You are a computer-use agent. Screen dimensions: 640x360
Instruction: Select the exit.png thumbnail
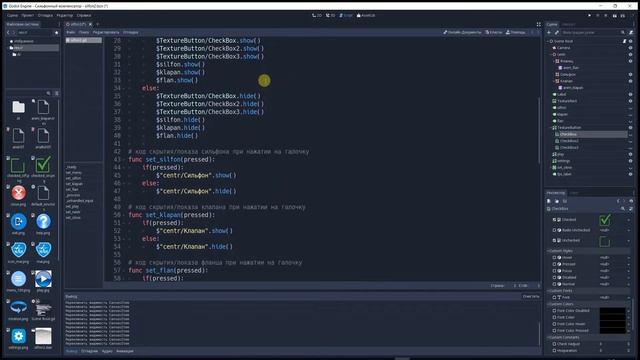(18, 222)
